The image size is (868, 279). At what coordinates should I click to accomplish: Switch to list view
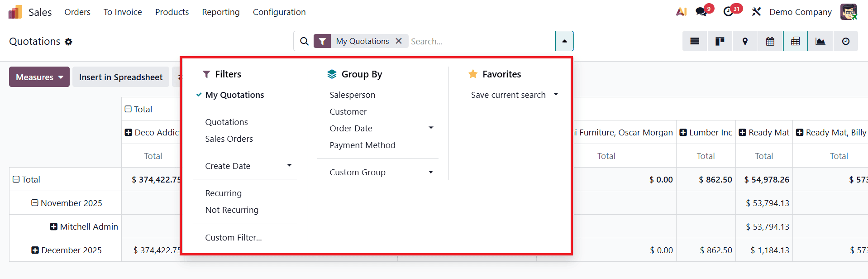pyautogui.click(x=695, y=41)
